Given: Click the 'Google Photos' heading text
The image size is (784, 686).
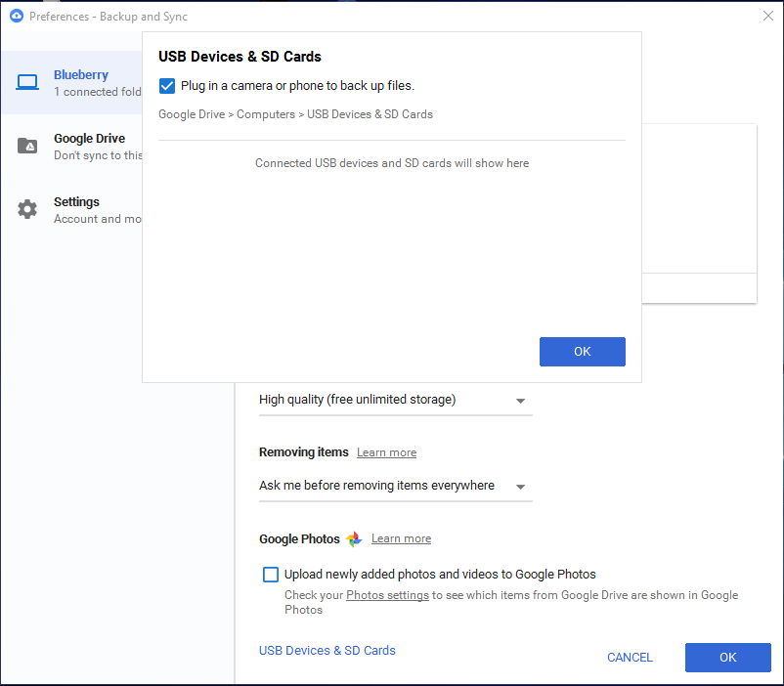Looking at the screenshot, I should coord(299,539).
